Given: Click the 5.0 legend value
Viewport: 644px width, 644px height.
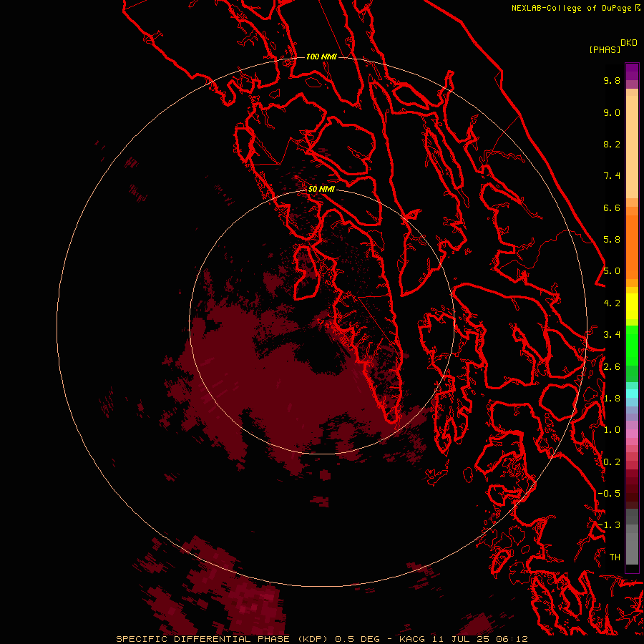Looking at the screenshot, I should 612,271.
